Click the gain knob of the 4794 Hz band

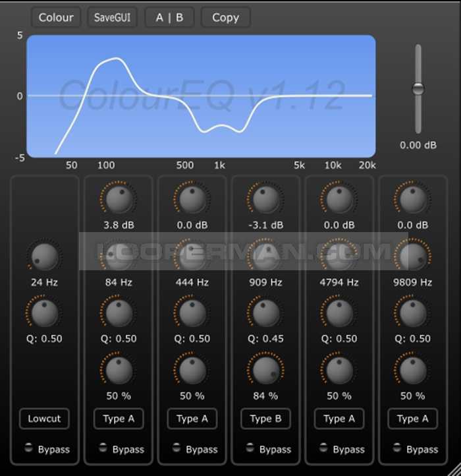pos(339,200)
